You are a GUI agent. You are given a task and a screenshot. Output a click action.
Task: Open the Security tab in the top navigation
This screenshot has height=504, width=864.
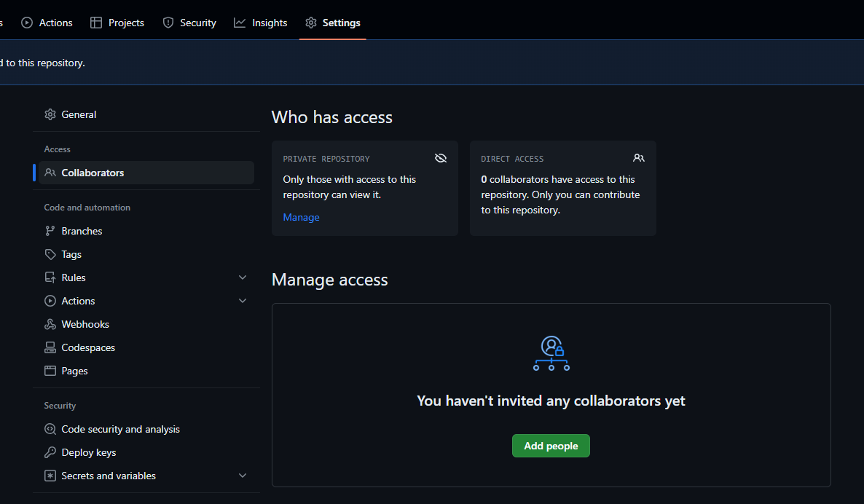[x=189, y=23]
